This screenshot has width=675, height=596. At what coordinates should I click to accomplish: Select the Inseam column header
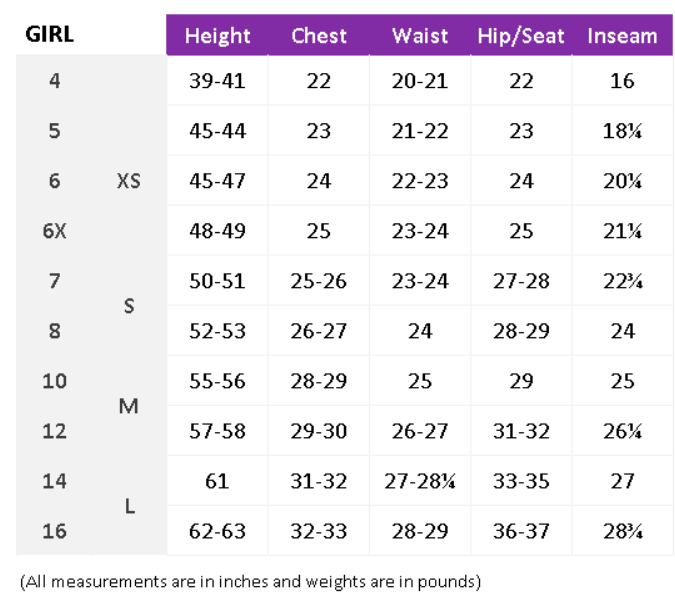[622, 36]
